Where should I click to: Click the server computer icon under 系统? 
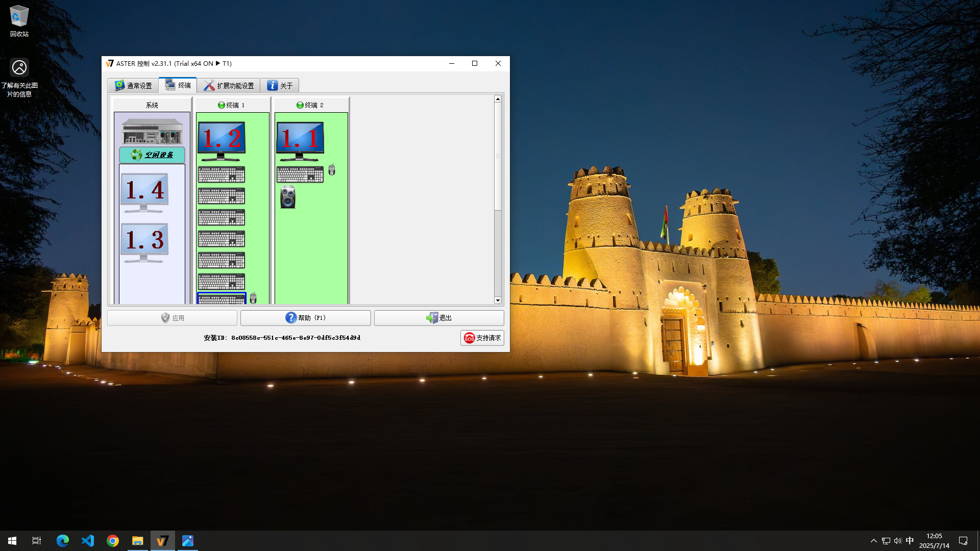point(152,132)
